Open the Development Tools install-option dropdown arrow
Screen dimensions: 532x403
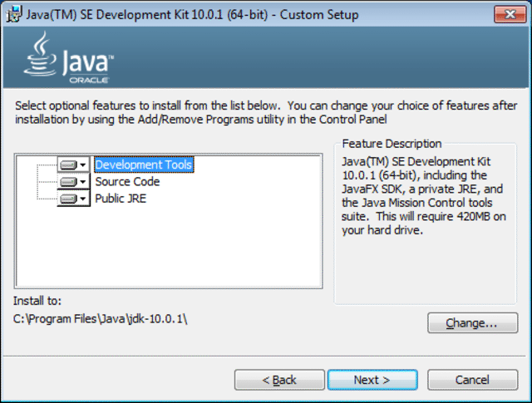tap(83, 165)
